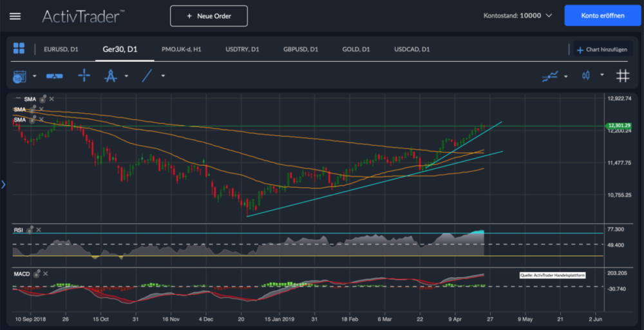Click the Konto eröffnen button
The image size is (644, 330).
(603, 15)
